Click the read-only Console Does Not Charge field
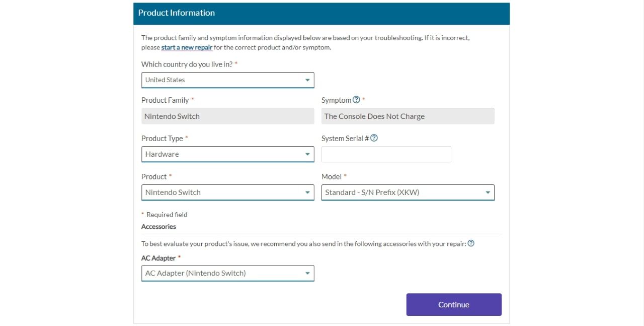This screenshot has width=644, height=326. pyautogui.click(x=408, y=116)
